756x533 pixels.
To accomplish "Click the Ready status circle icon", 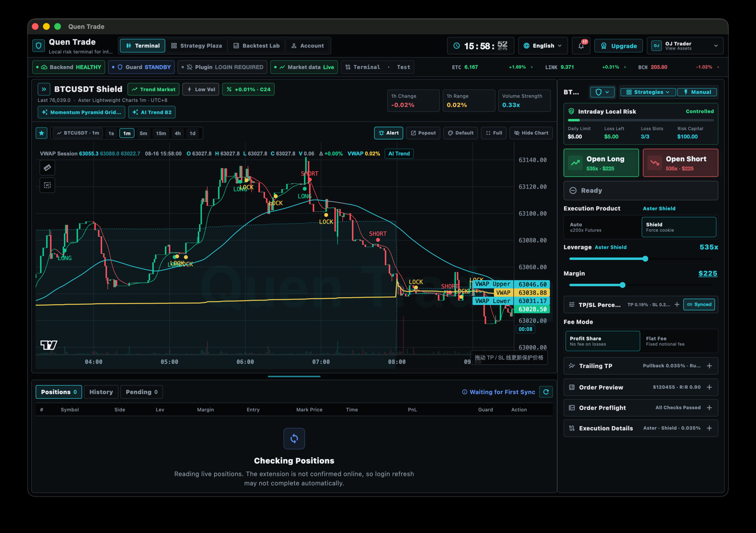I will (x=573, y=190).
